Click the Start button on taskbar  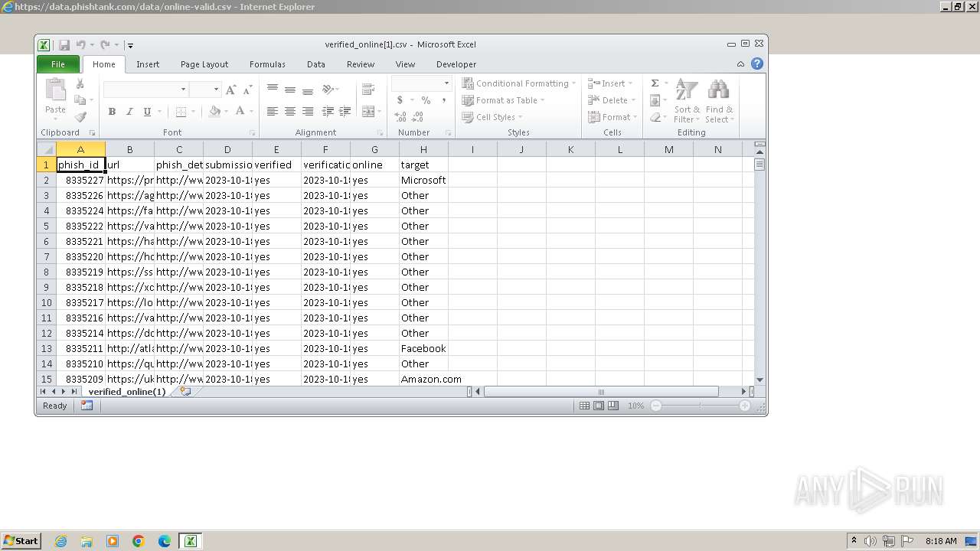[21, 540]
